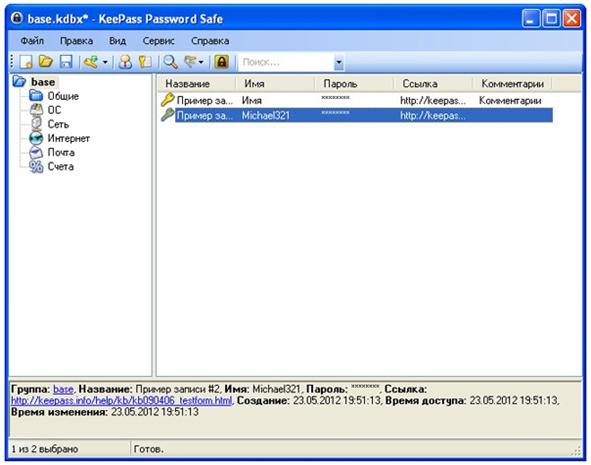Click password cell of Michael321 entry
The width and height of the screenshot is (591, 465).
pos(335,114)
